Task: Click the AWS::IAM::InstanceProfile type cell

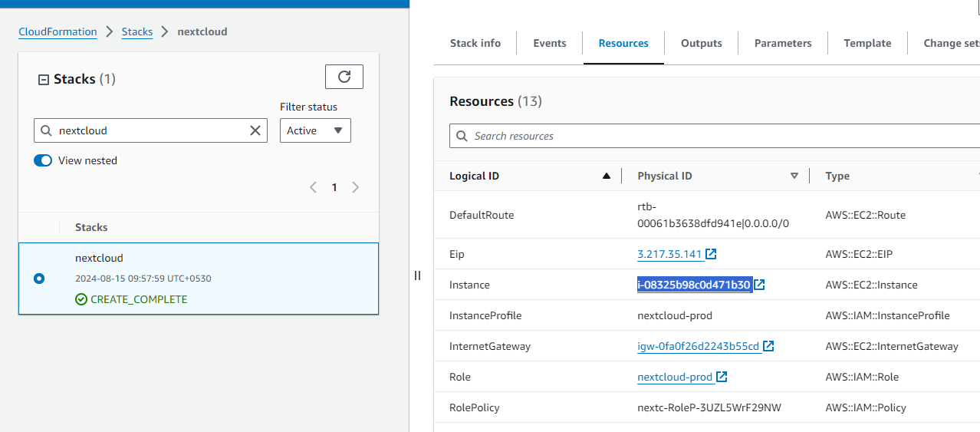Action: (887, 315)
